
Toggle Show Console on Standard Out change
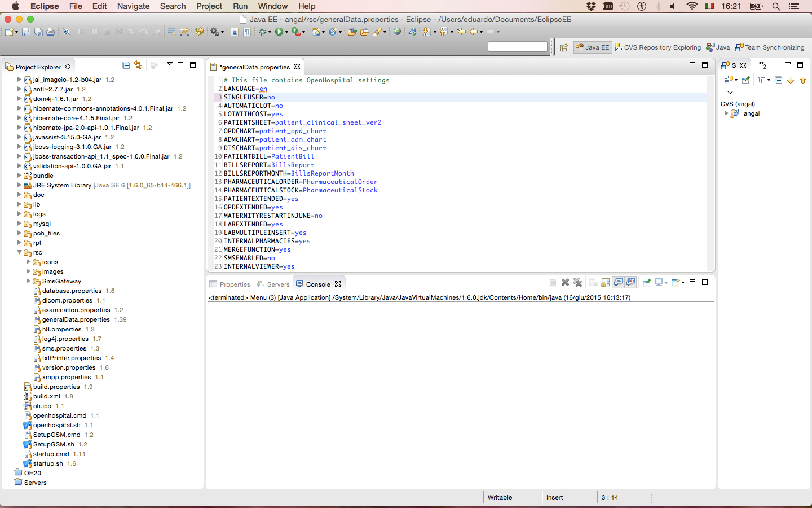click(x=618, y=282)
